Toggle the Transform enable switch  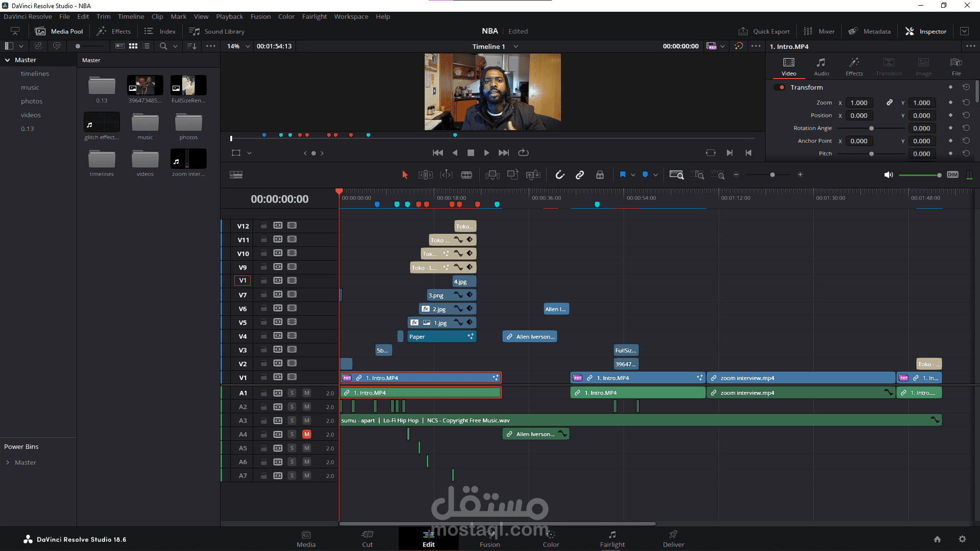[780, 87]
